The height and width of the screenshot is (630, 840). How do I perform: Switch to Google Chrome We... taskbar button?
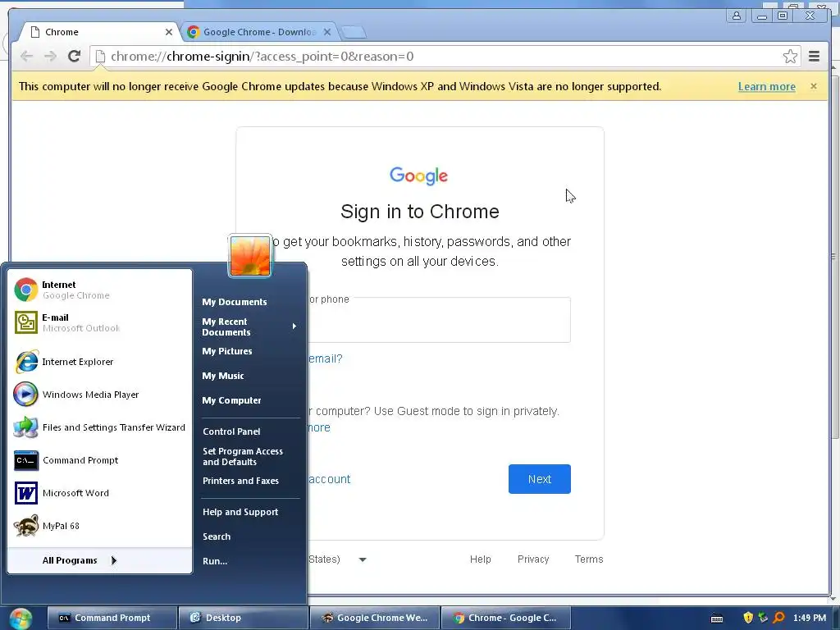pyautogui.click(x=374, y=618)
